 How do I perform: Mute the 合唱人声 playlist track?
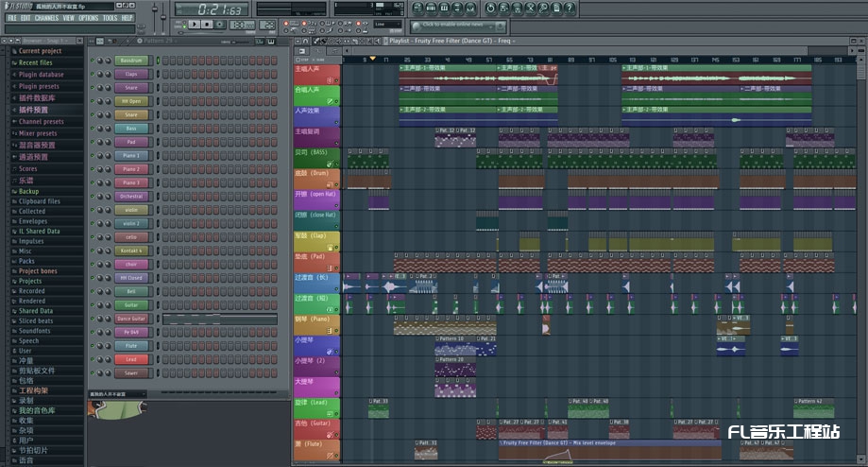(336, 101)
